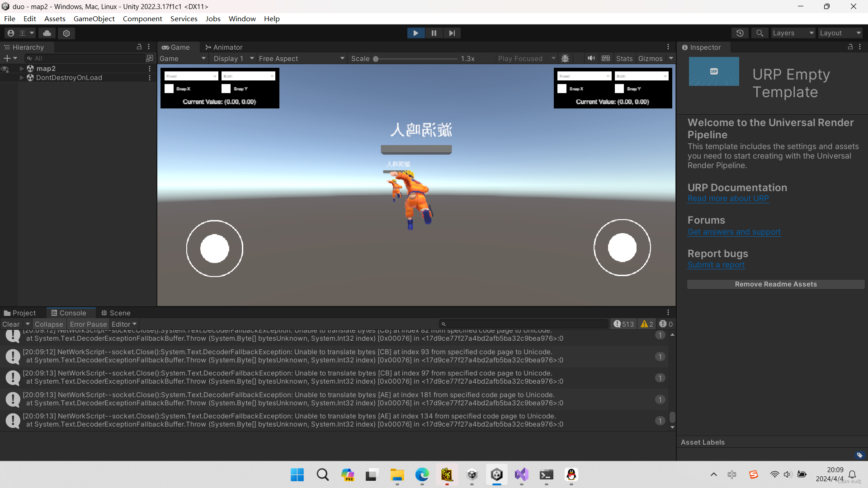Switch to the Project tab
Viewport: 868px width, 488px height.
[x=20, y=313]
